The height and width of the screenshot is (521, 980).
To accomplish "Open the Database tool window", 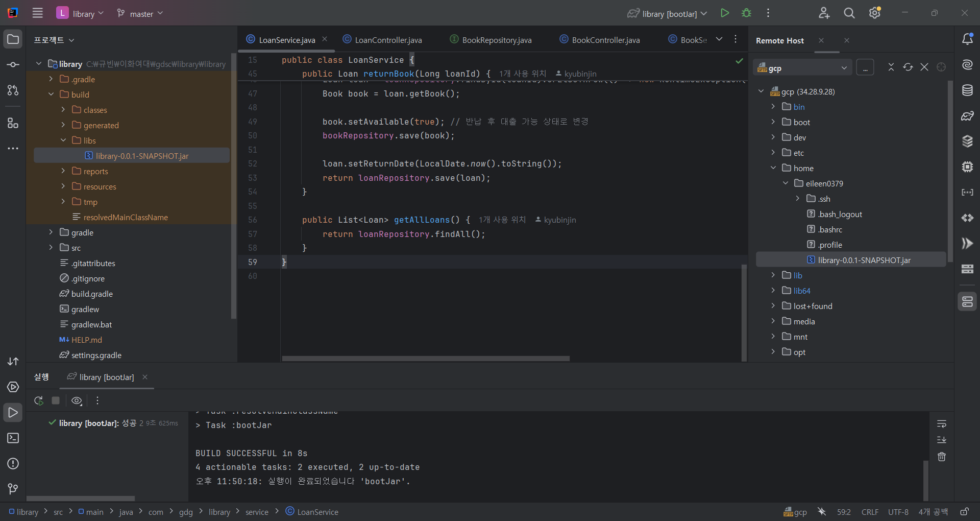I will tap(967, 90).
